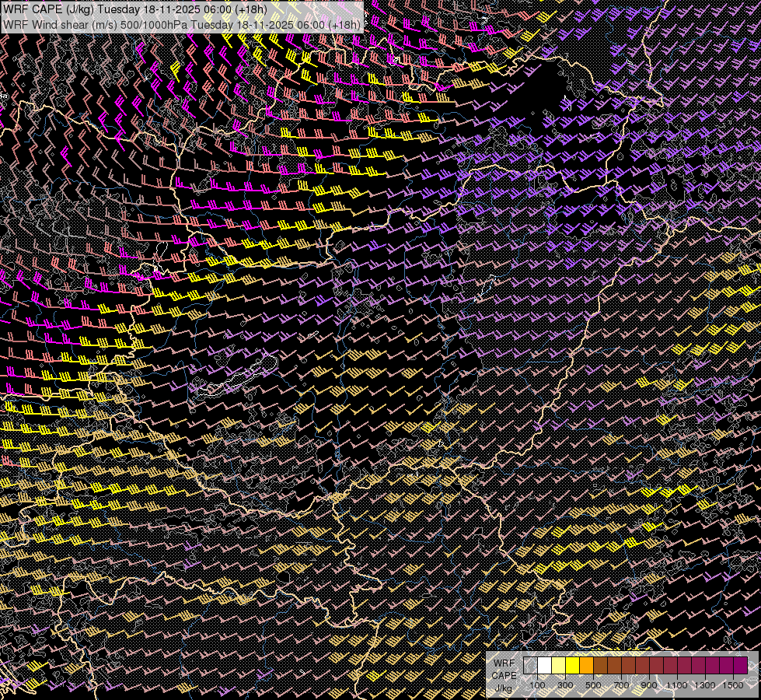This screenshot has height=700, width=761.
Task: Click the transparent leftmost legend swatch
Action: 530,666
